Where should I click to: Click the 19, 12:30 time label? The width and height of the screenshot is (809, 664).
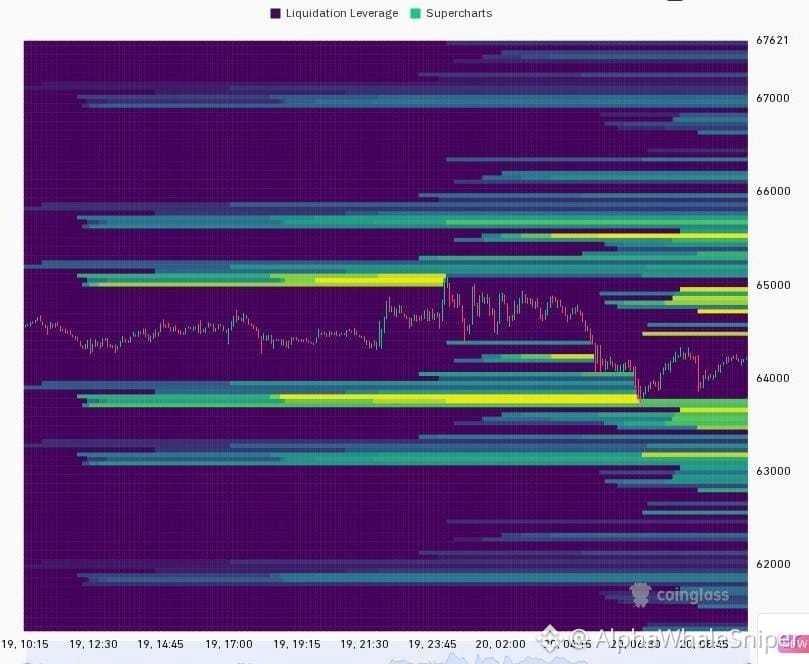(93, 644)
